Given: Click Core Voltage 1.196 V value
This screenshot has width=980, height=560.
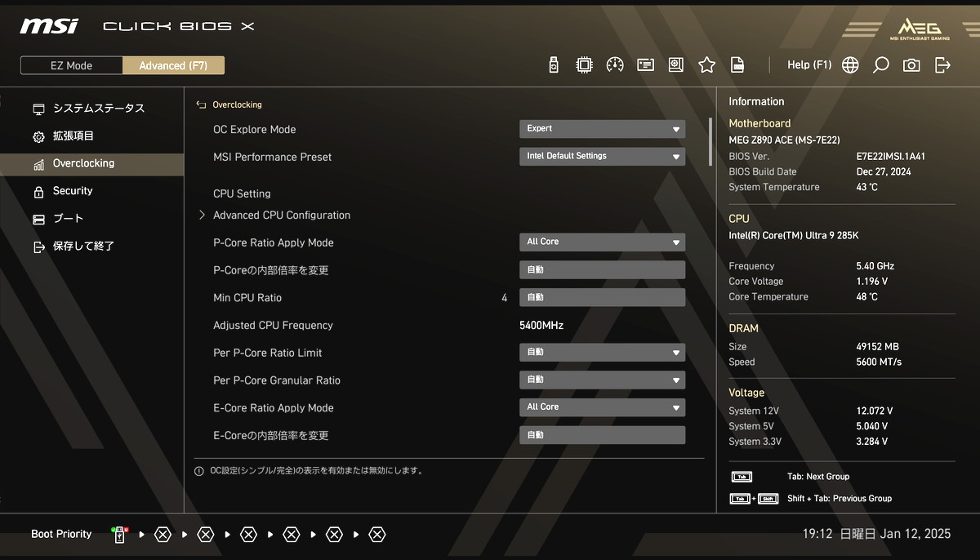Looking at the screenshot, I should pyautogui.click(x=872, y=282).
